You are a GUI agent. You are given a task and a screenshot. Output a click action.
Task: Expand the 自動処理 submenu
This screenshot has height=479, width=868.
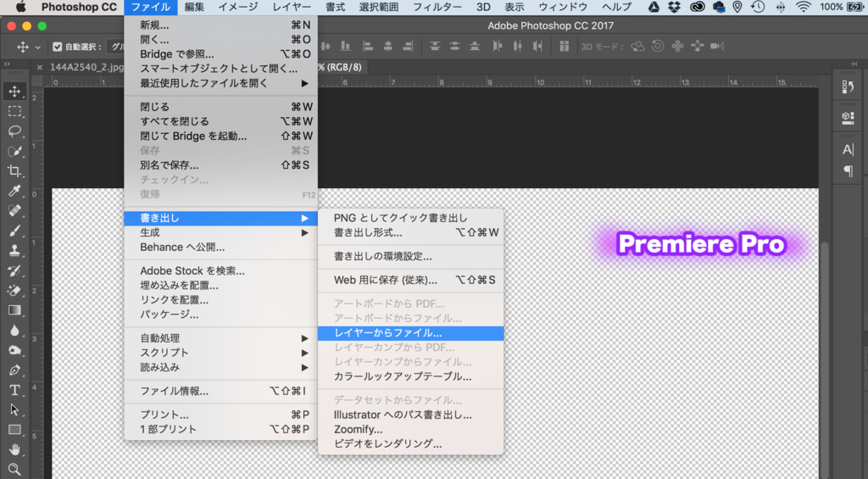coord(221,338)
